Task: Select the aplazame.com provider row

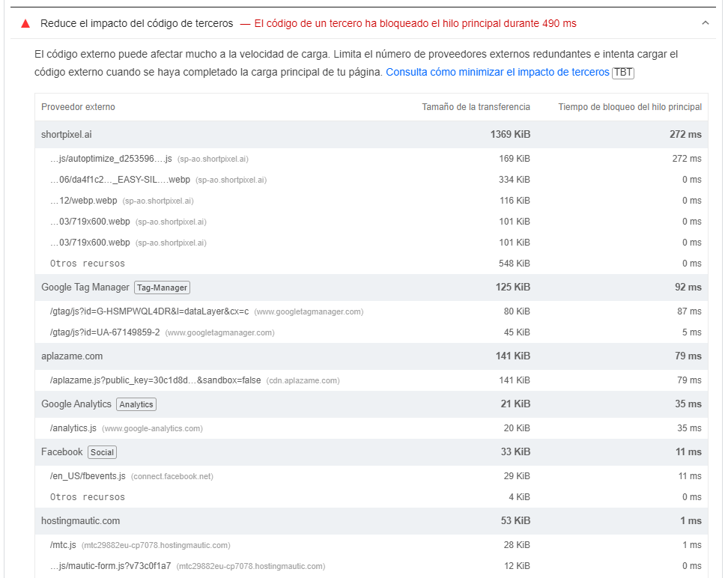Action: tap(371, 356)
